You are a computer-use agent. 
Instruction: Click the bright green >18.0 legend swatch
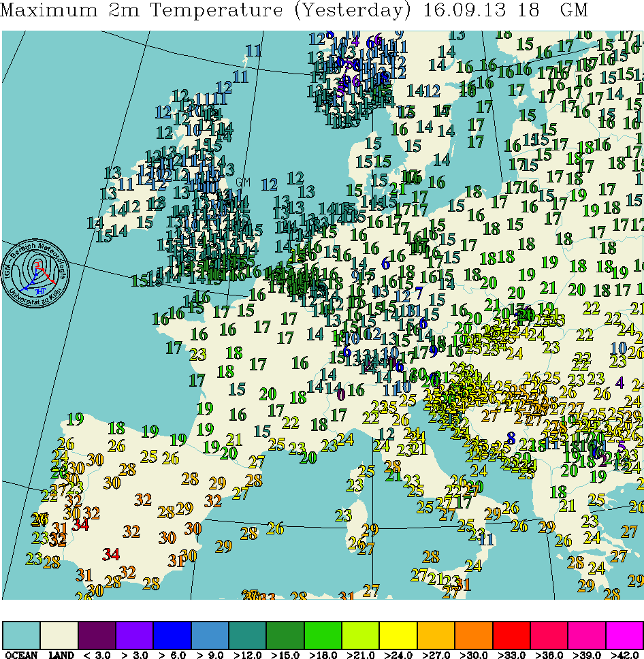[x=323, y=634]
